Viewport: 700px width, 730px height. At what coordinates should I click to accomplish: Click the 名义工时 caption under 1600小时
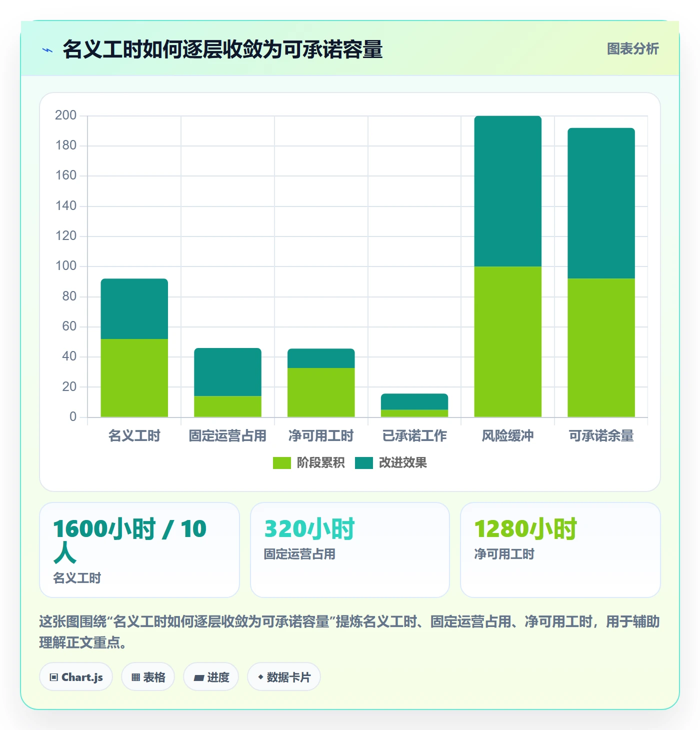click(77, 578)
